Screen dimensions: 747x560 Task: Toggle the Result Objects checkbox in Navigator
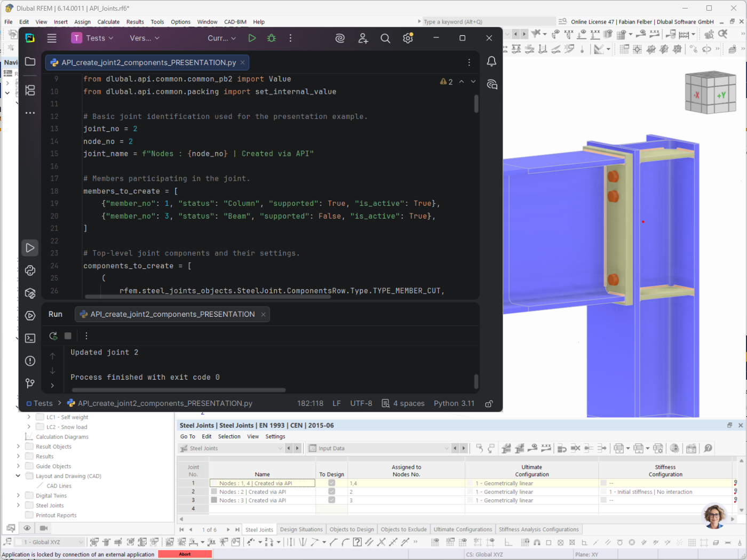click(29, 446)
